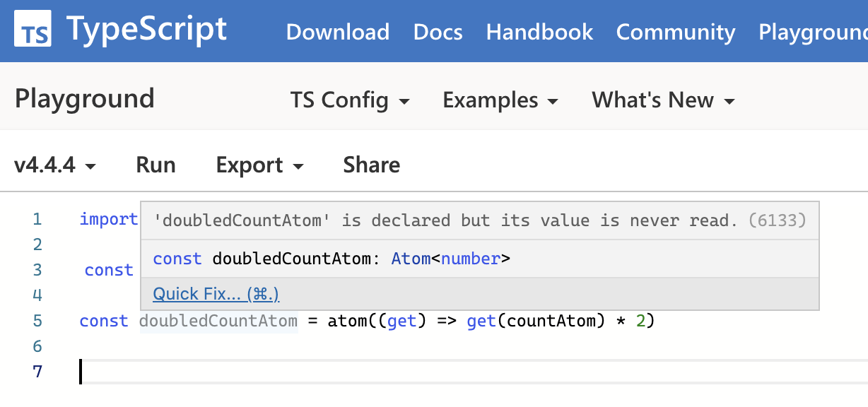Open the v4.4.4 version selector
This screenshot has height=407, width=868.
click(x=55, y=165)
